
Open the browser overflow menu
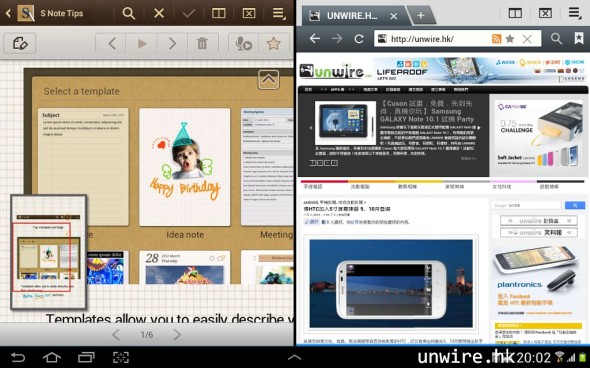point(575,14)
